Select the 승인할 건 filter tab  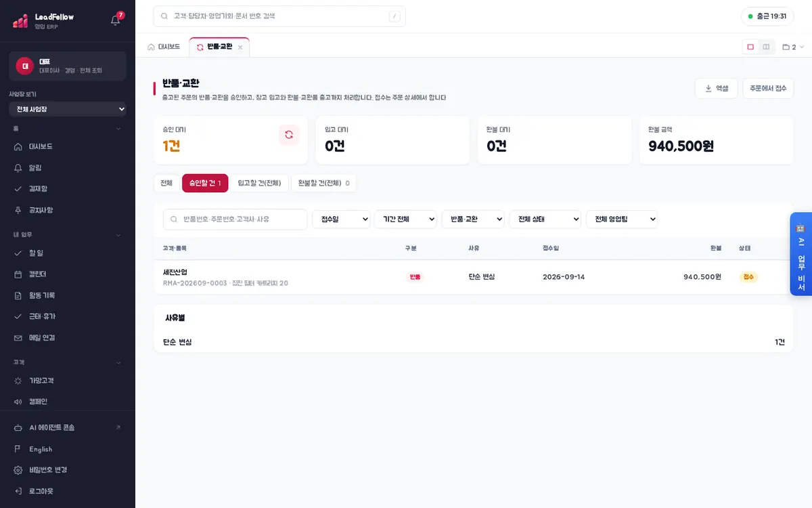click(x=205, y=183)
